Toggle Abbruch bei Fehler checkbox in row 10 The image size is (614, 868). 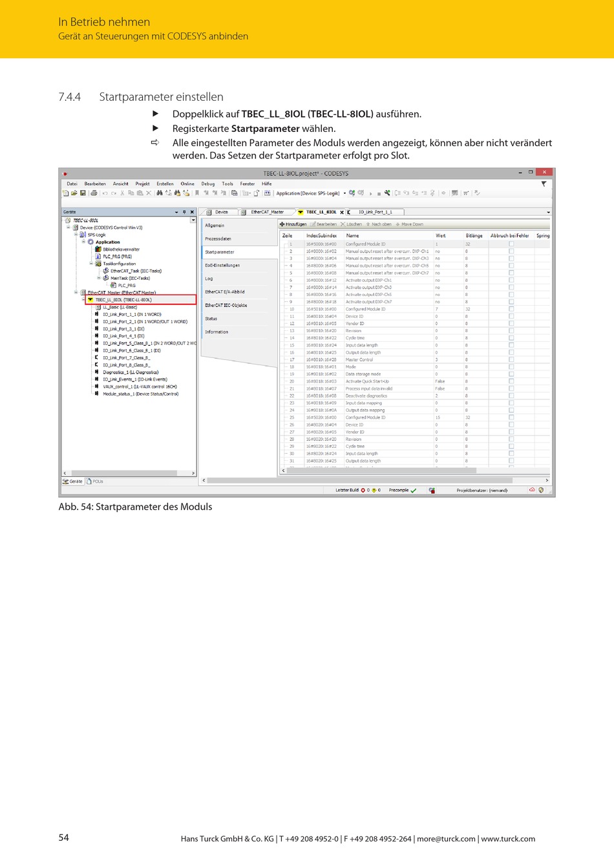click(x=511, y=310)
